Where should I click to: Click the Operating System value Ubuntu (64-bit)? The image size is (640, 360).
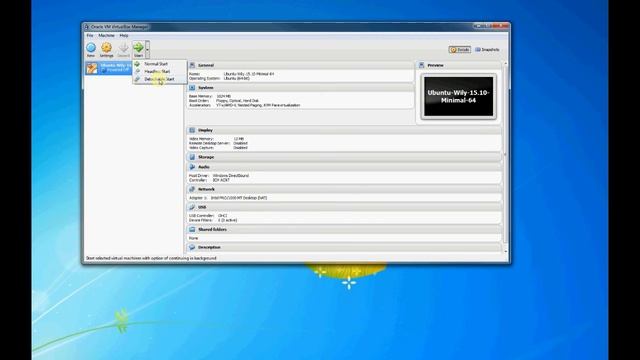click(x=236, y=78)
